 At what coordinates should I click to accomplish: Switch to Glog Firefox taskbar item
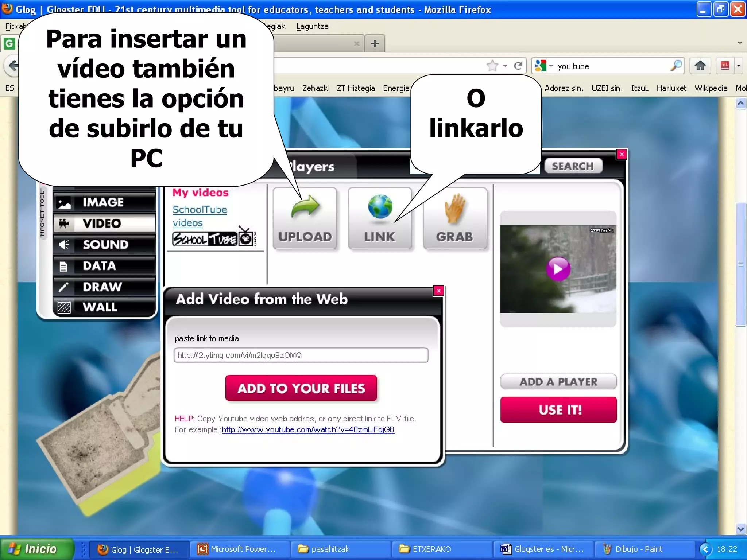(139, 549)
